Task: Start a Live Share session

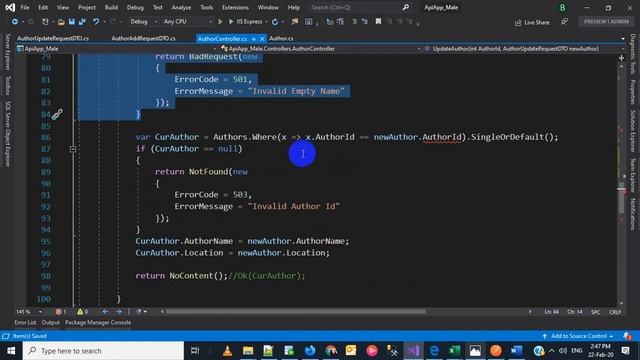Action: (532, 22)
